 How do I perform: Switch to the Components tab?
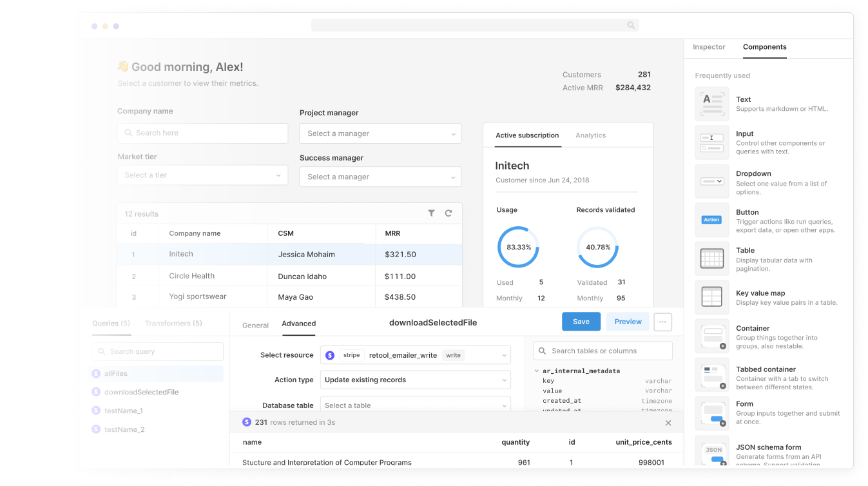click(x=765, y=47)
